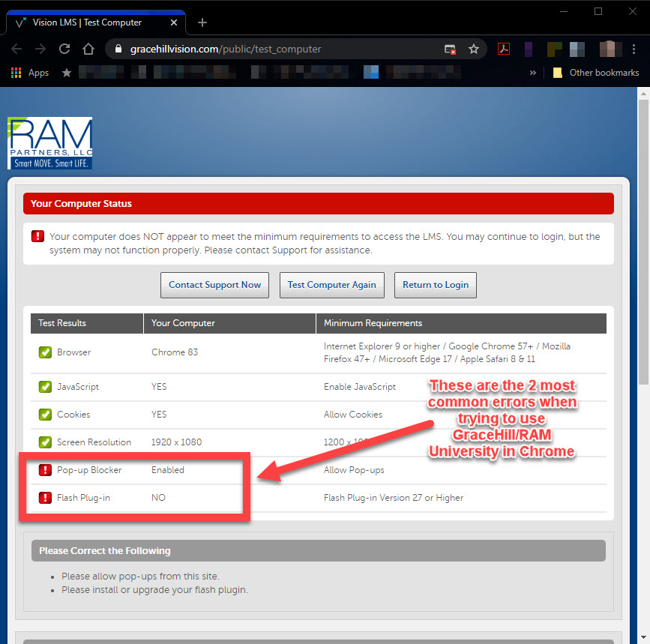Click the Chrome 83 value
This screenshot has width=650, height=644.
click(175, 352)
